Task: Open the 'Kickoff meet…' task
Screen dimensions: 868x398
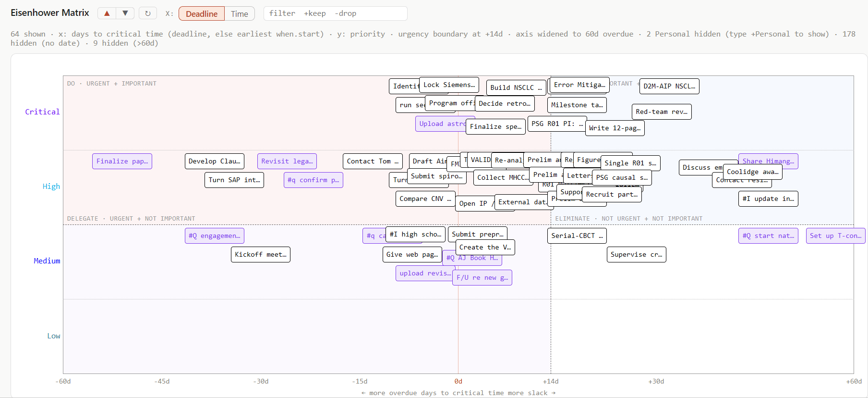Action: pos(261,255)
